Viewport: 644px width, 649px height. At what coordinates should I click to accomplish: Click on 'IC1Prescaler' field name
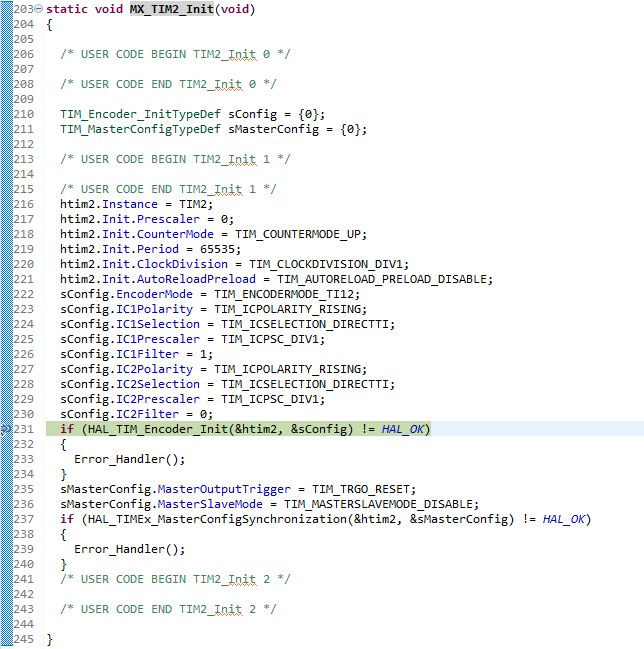pyautogui.click(x=158, y=339)
